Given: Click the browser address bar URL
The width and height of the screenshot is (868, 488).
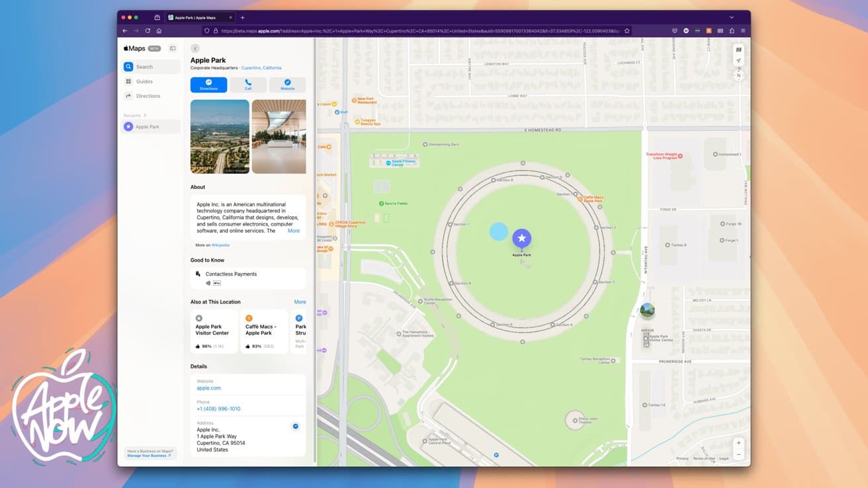Looking at the screenshot, I should (x=420, y=30).
